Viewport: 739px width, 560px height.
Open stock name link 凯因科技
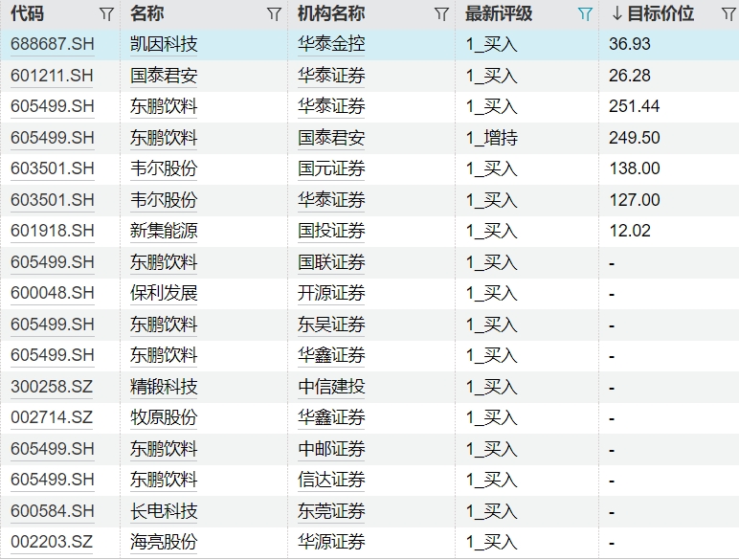tap(164, 44)
